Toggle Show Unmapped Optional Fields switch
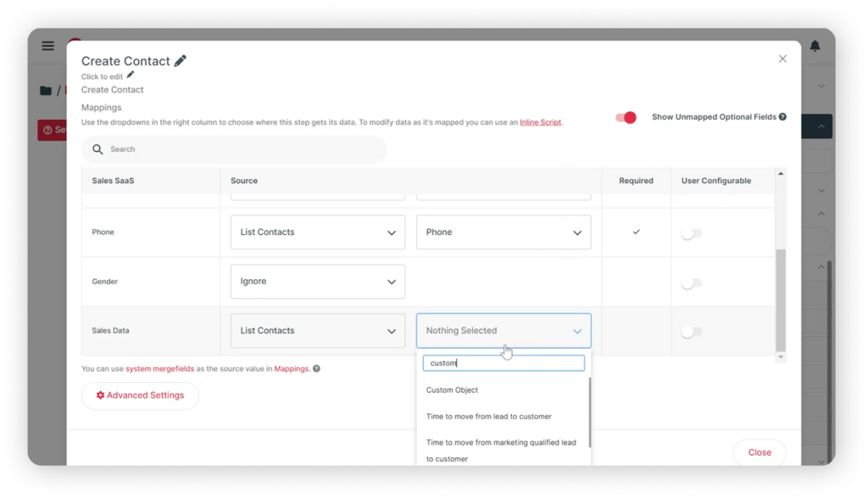The image size is (868, 498). coord(626,117)
